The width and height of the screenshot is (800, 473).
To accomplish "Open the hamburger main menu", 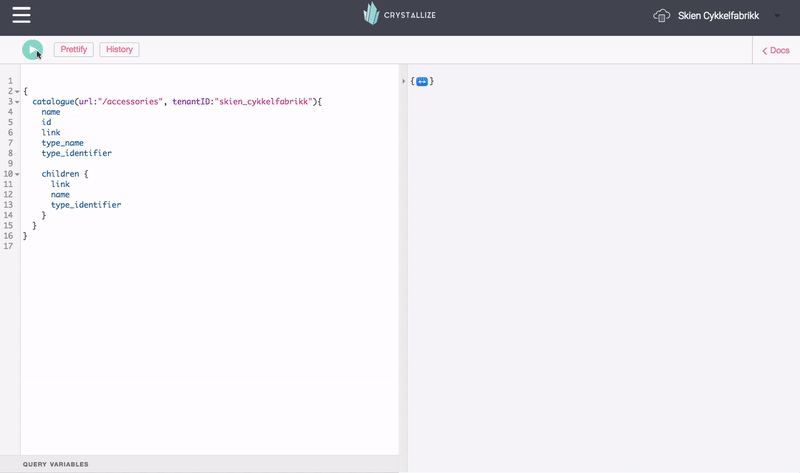I will point(21,15).
